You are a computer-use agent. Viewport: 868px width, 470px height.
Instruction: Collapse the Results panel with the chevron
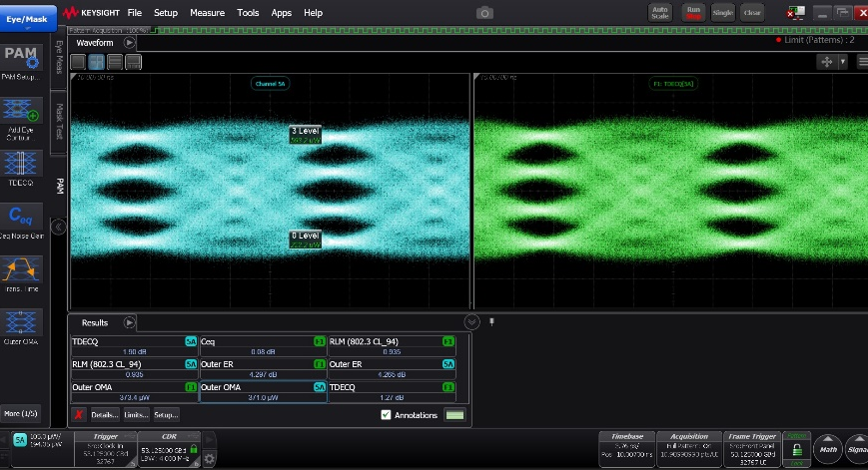click(x=471, y=322)
